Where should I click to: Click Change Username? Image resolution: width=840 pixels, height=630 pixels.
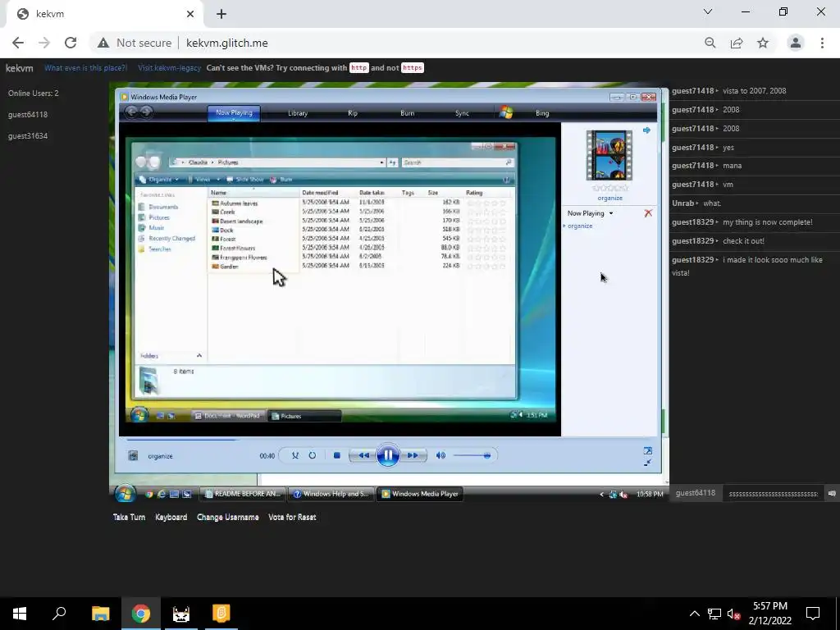pyautogui.click(x=228, y=518)
